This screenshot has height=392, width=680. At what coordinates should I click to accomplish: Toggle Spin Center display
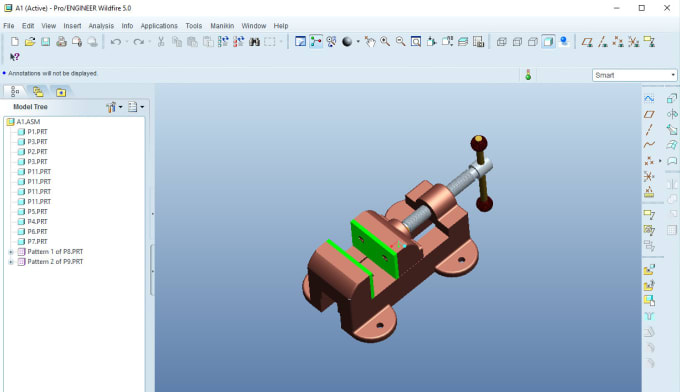(316, 42)
